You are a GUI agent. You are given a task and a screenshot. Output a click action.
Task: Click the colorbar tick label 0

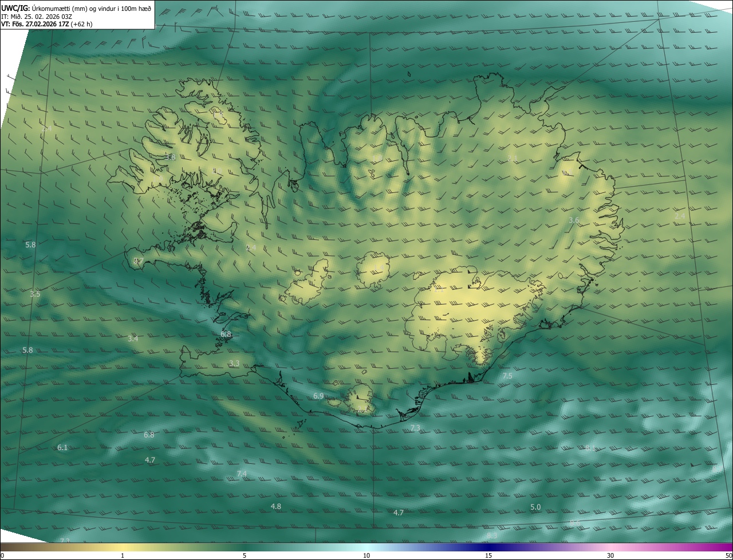[x=2, y=556]
